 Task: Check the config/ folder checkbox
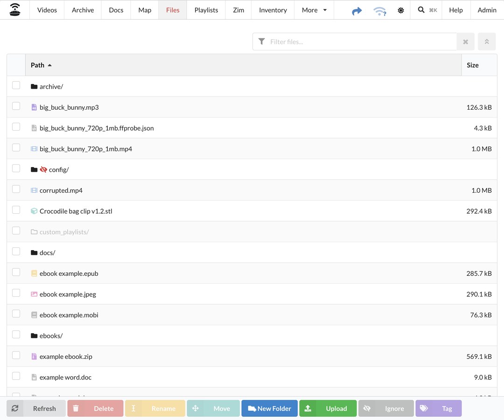click(16, 168)
